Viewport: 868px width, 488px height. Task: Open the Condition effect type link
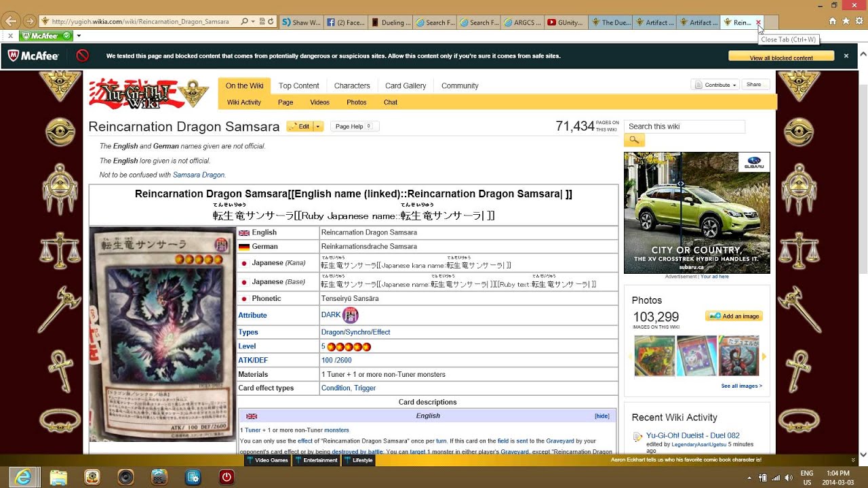(336, 388)
